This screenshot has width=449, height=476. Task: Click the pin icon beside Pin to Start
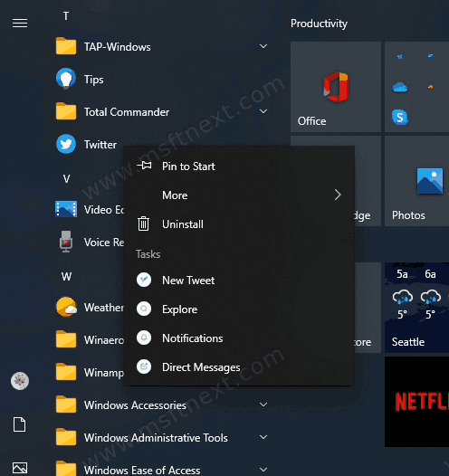pyautogui.click(x=144, y=166)
